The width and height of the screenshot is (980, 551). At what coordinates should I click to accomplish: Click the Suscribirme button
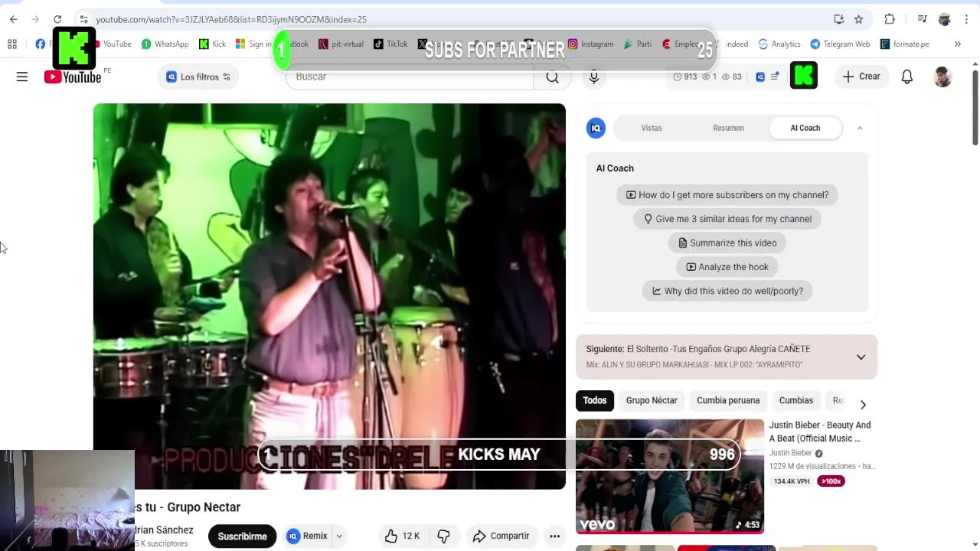coord(242,536)
